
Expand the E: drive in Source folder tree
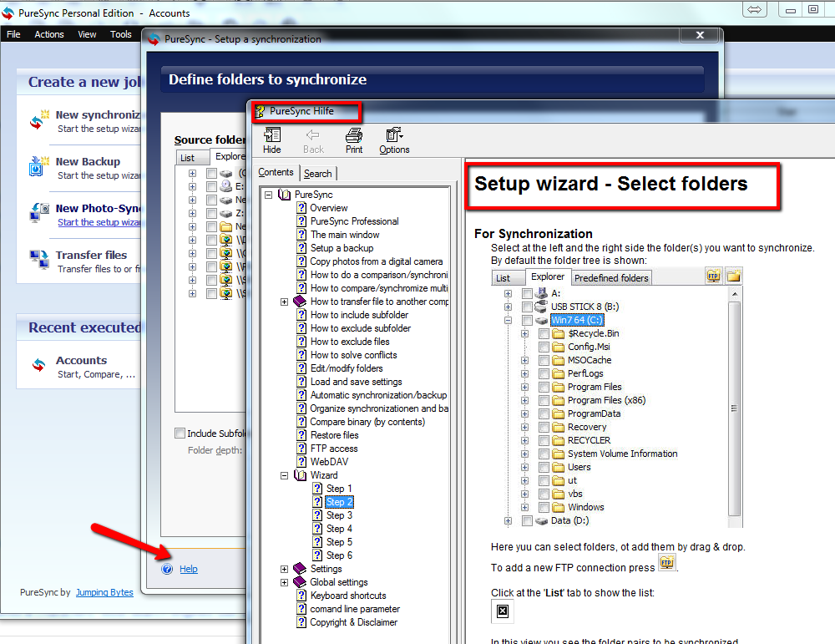(x=192, y=186)
